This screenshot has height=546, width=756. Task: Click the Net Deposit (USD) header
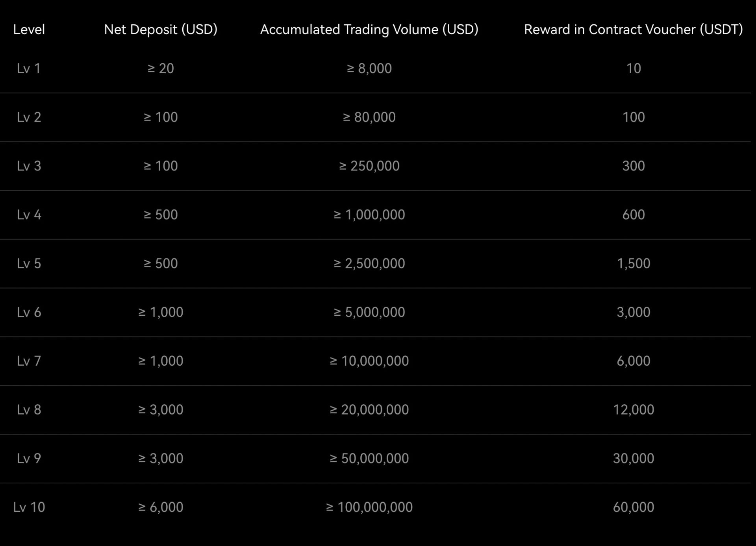pyautogui.click(x=161, y=30)
